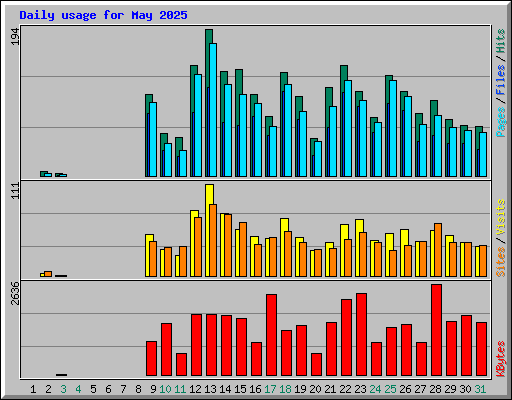Click green day label 18
The width and height of the screenshot is (512, 400).
tap(285, 389)
